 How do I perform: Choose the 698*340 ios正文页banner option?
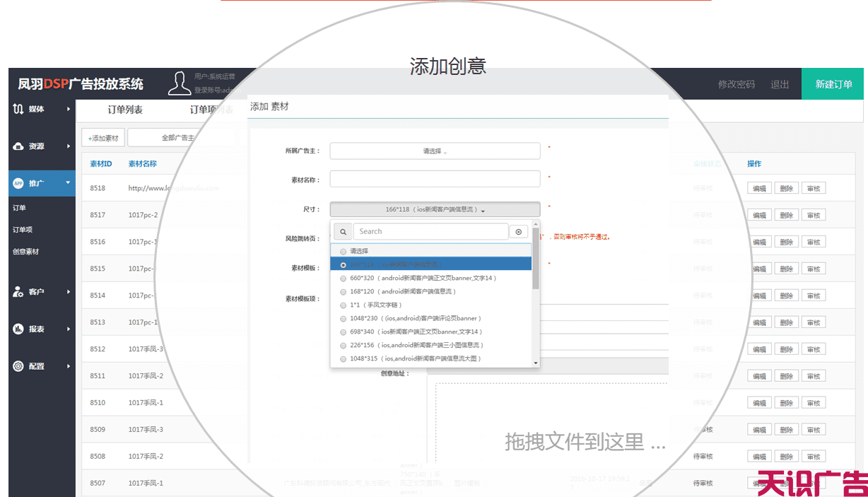coord(431,332)
